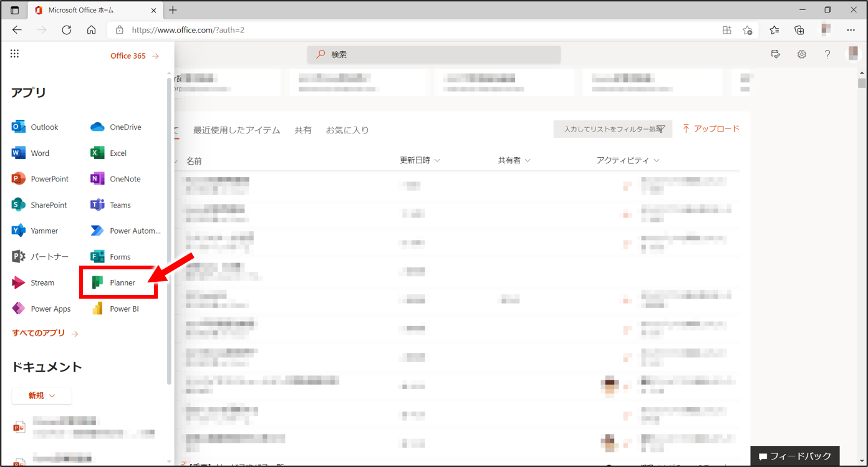868x467 pixels.
Task: Click the 名前 column header
Action: pos(194,161)
